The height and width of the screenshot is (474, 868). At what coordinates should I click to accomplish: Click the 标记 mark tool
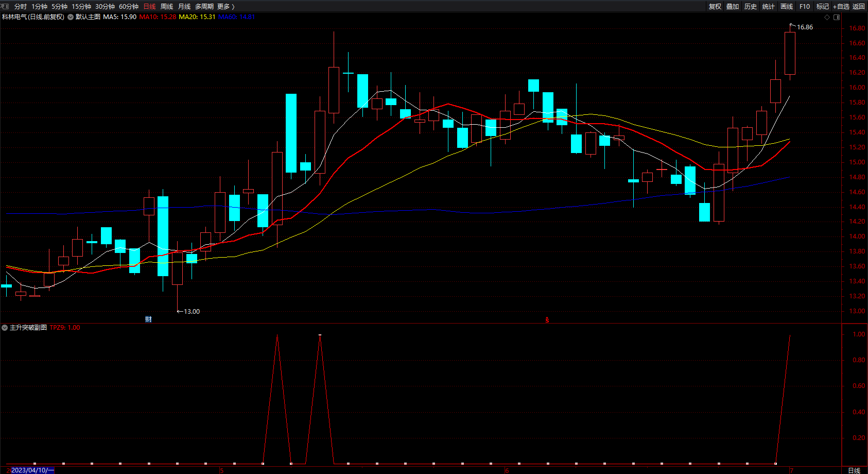tap(823, 6)
